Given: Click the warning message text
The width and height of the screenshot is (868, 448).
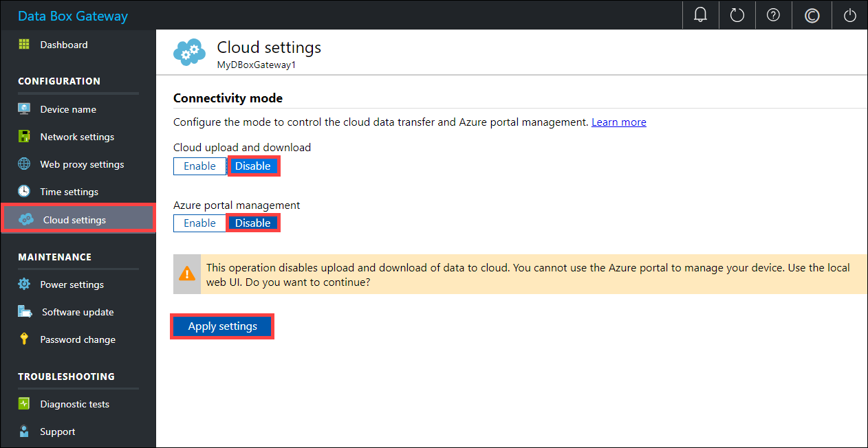Looking at the screenshot, I should 528,274.
